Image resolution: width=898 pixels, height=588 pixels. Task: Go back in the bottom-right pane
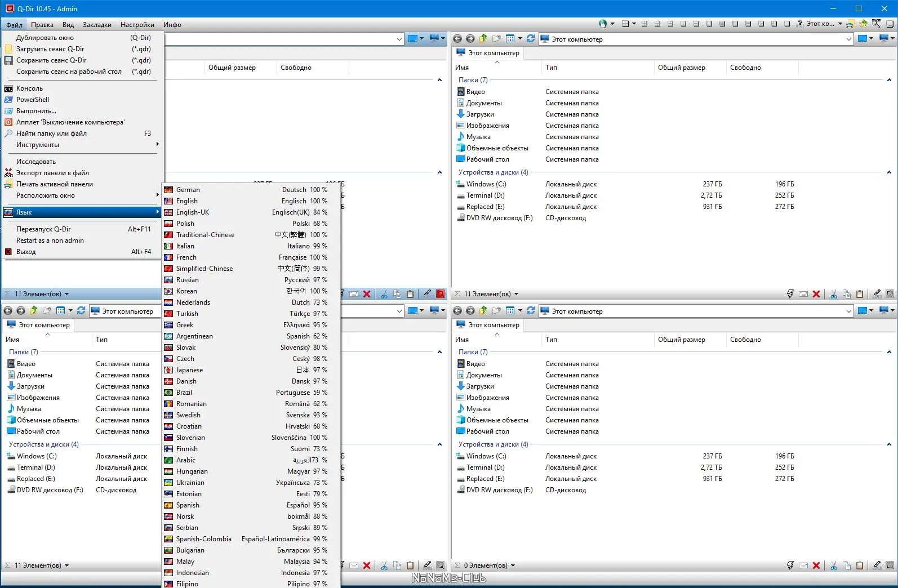(x=457, y=311)
